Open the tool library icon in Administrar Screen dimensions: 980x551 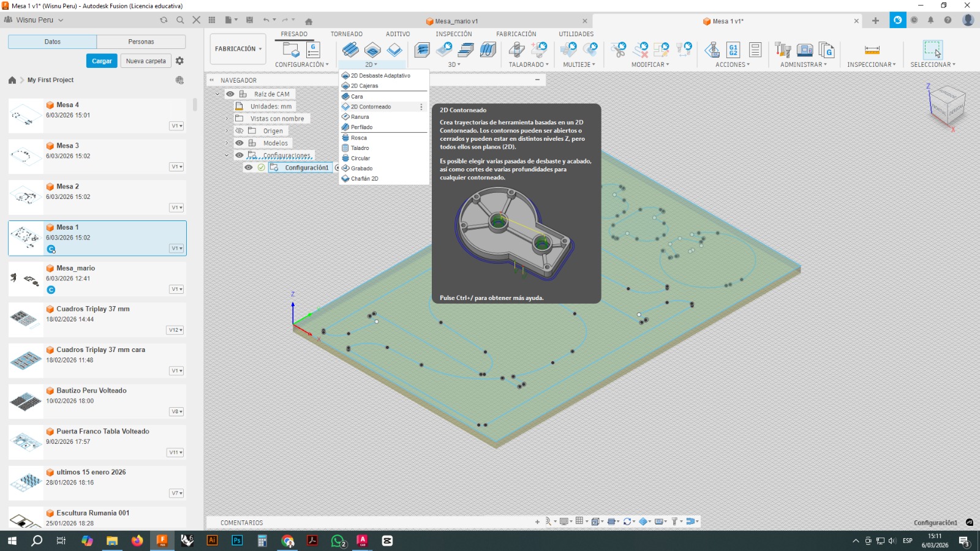[782, 50]
